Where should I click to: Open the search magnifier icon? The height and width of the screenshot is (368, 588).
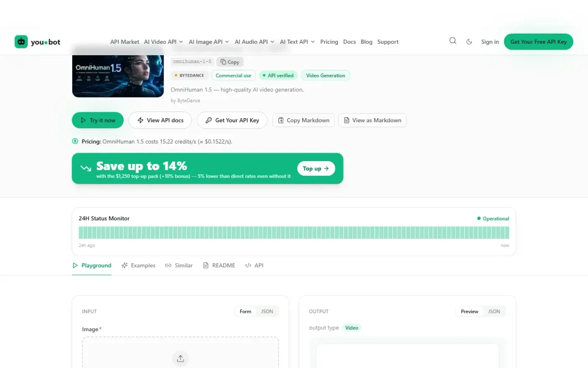pyautogui.click(x=453, y=41)
